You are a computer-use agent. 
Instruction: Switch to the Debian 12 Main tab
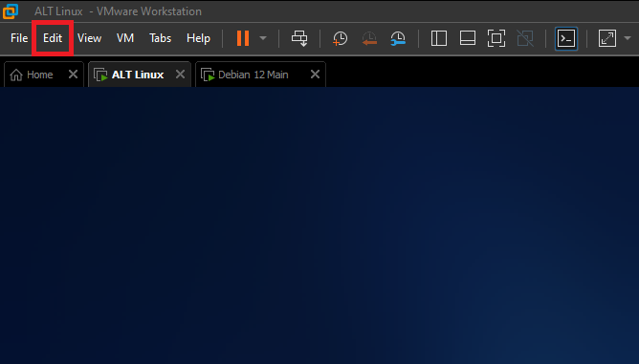pos(253,75)
